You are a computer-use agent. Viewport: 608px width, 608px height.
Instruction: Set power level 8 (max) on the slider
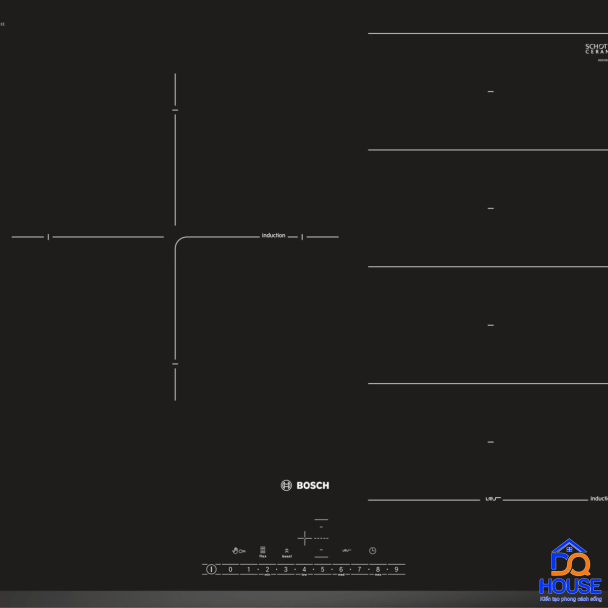click(378, 570)
